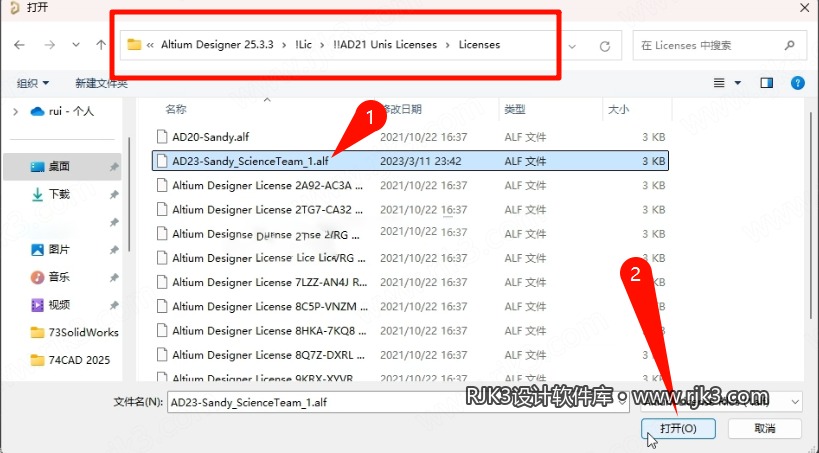
Task: Toggle the preview pane
Action: (766, 83)
